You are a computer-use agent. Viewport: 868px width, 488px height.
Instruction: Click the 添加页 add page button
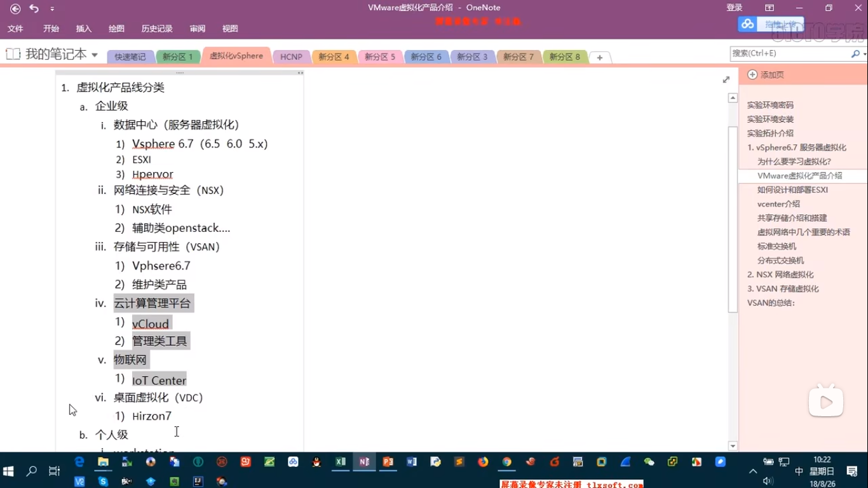[766, 75]
